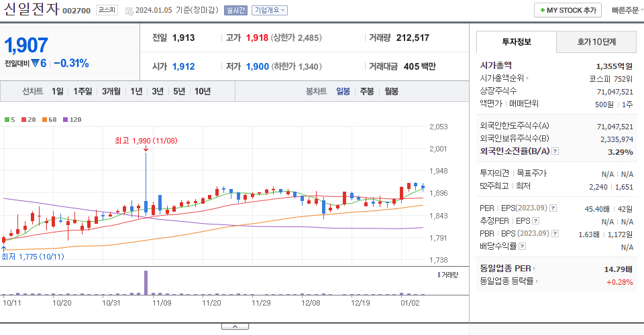Open help icon next to 추정PER EPS
The height and width of the screenshot is (335, 644).
point(535,221)
